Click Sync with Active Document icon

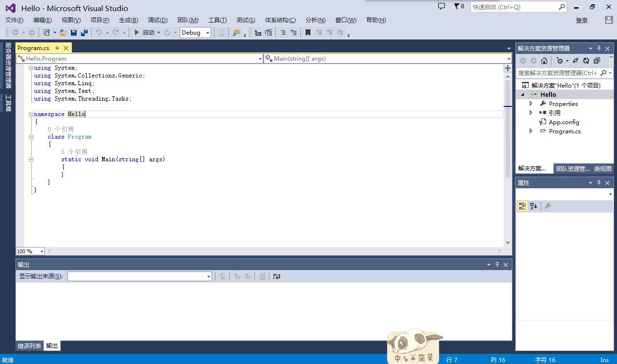pyautogui.click(x=576, y=61)
